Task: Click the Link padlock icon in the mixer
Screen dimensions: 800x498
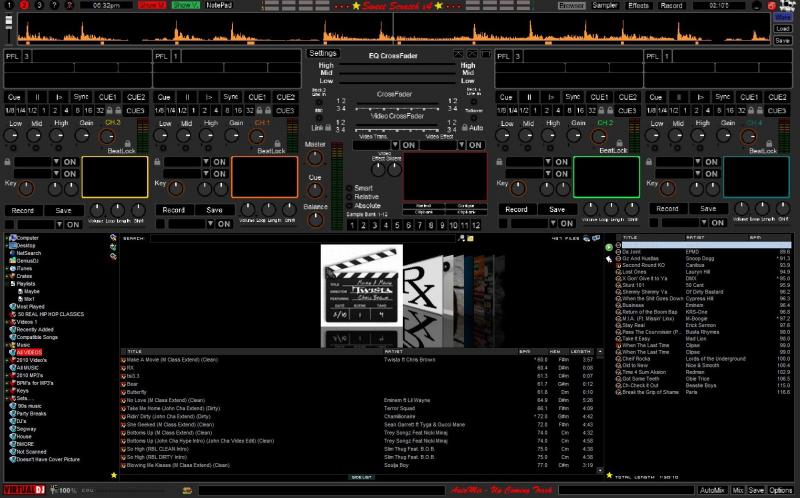Action: (x=328, y=128)
